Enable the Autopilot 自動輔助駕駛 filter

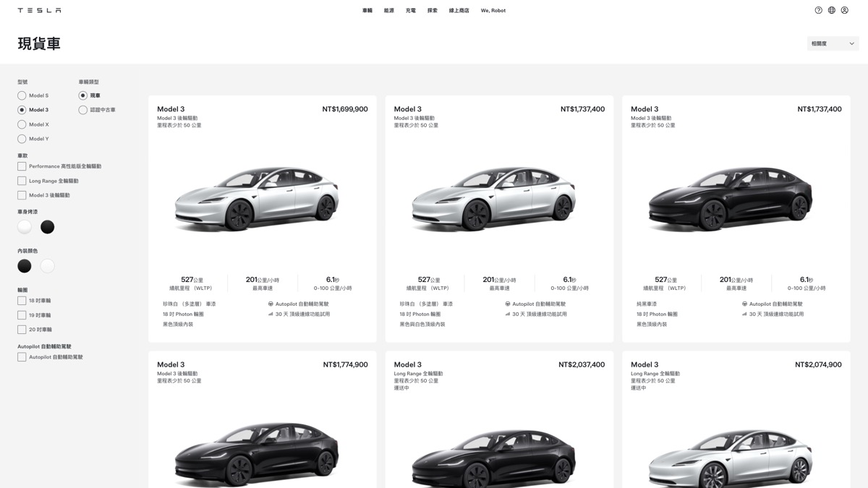coord(21,356)
